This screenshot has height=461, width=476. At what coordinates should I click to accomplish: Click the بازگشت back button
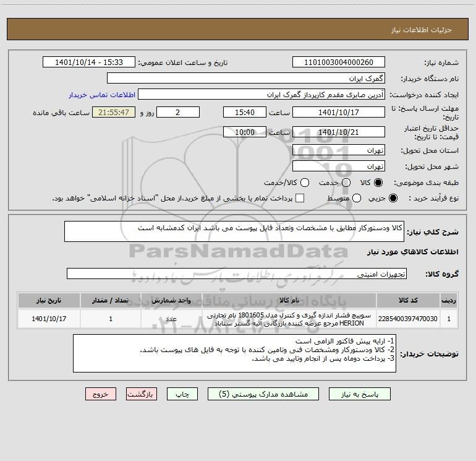pos(142,394)
